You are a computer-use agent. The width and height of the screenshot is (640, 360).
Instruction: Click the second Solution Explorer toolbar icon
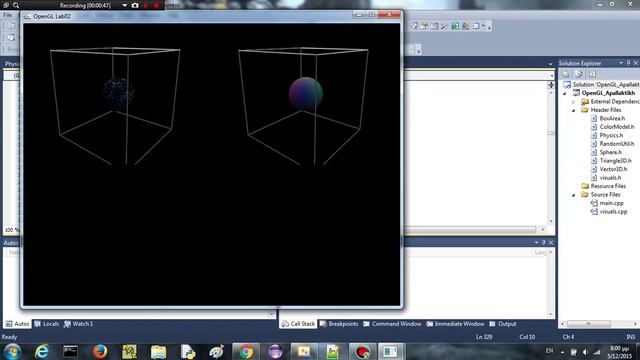point(579,74)
